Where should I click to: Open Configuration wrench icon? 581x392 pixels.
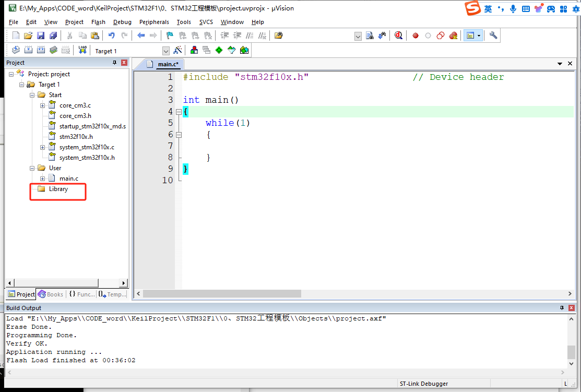point(493,35)
